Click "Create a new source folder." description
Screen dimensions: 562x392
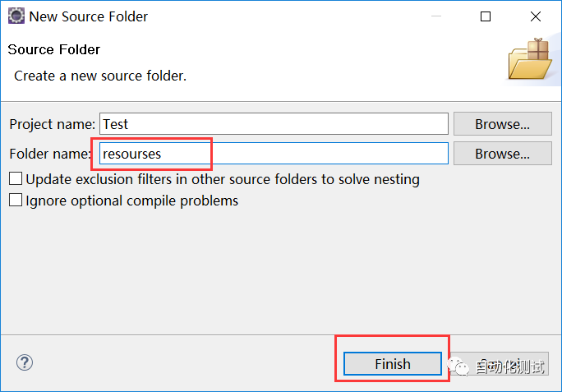coord(100,76)
